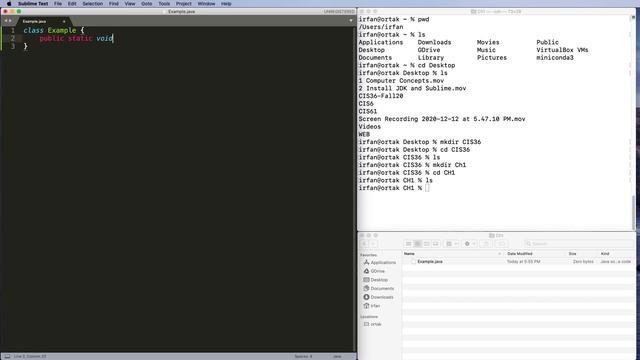The image size is (640, 360).
Task: Click line number 1 in the gutter
Action: (13, 30)
